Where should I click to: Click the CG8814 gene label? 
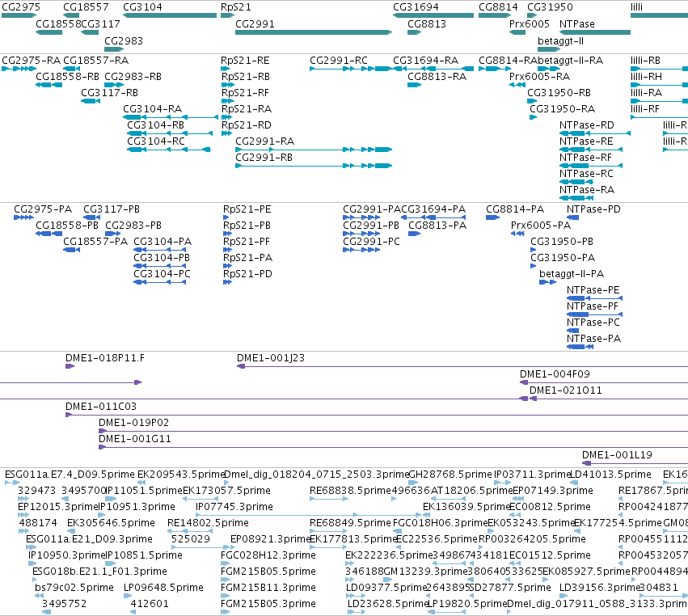point(498,7)
